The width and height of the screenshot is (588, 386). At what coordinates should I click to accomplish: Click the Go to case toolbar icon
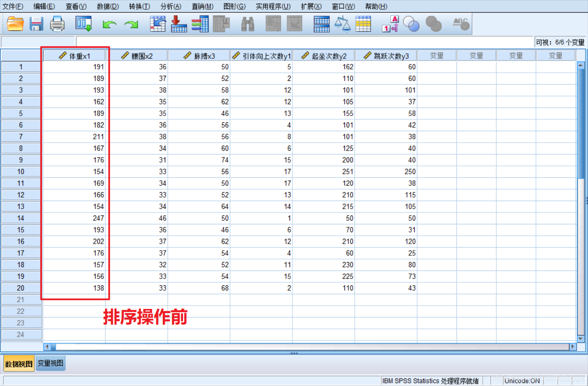coord(158,24)
